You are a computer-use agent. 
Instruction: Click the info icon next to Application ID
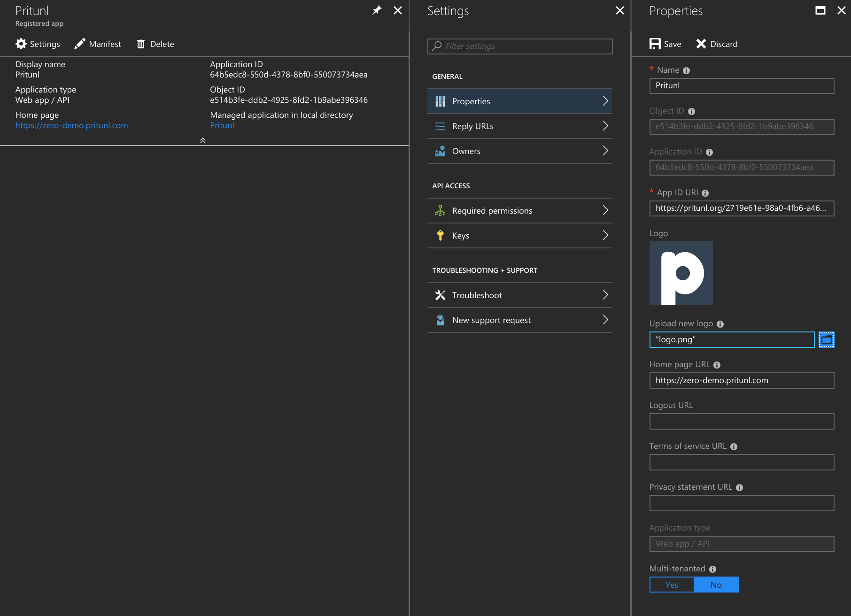coord(709,152)
